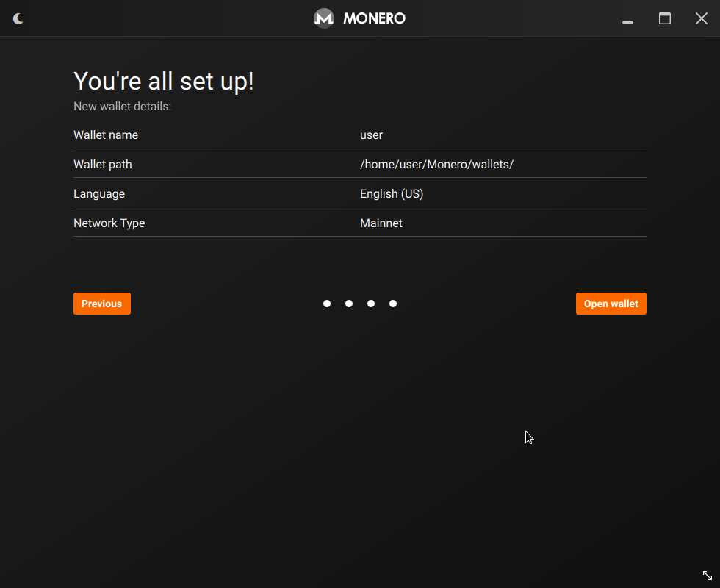Click the "You're all set up!" heading
The height and width of the screenshot is (588, 720).
pos(164,81)
